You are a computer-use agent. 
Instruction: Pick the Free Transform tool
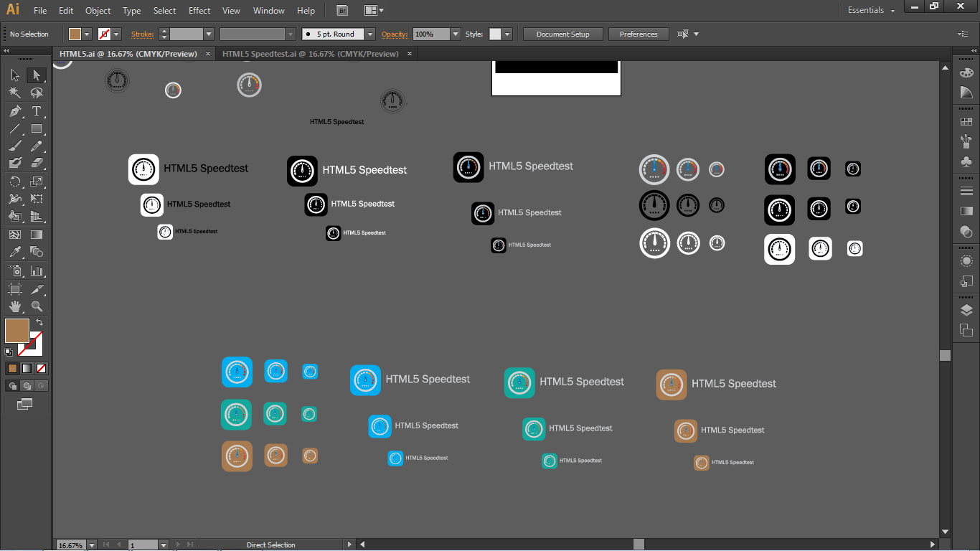37,199
